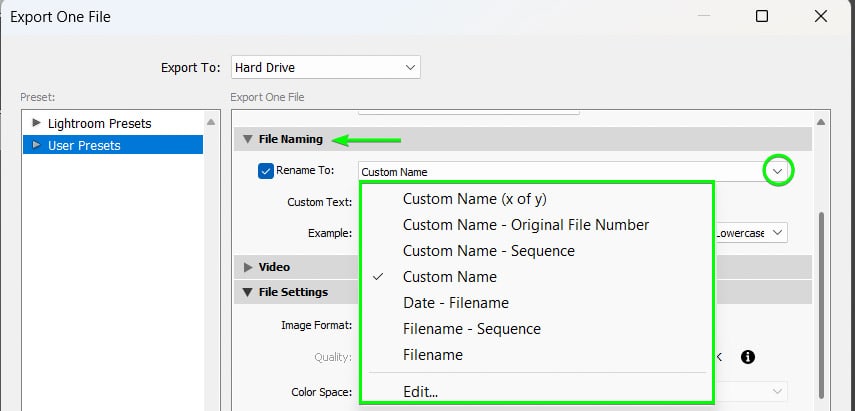Image resolution: width=855 pixels, height=411 pixels.
Task: Toggle the Rename To checkbox
Action: pyautogui.click(x=266, y=171)
